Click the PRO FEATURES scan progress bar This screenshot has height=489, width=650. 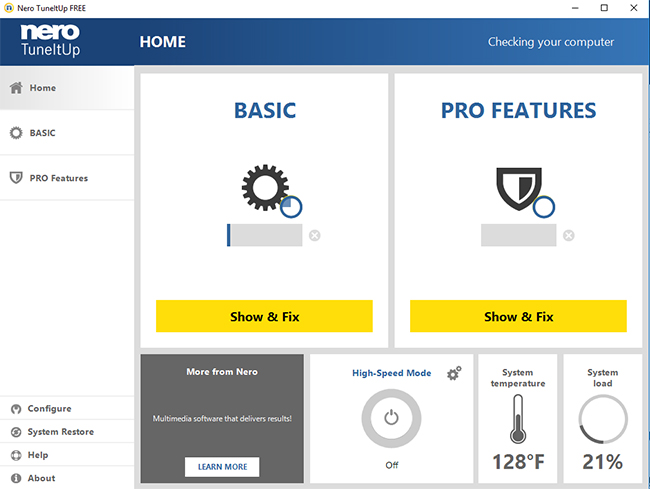click(519, 235)
